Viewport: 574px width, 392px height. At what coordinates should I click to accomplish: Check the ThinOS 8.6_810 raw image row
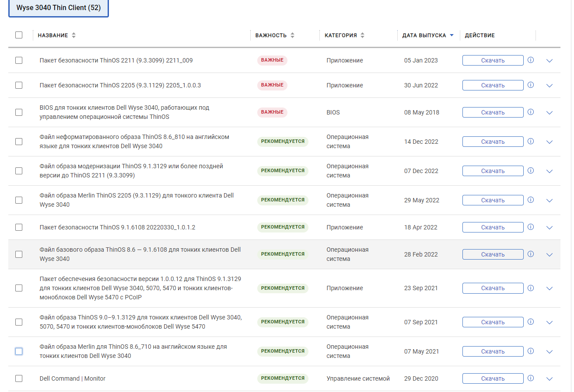pos(19,142)
